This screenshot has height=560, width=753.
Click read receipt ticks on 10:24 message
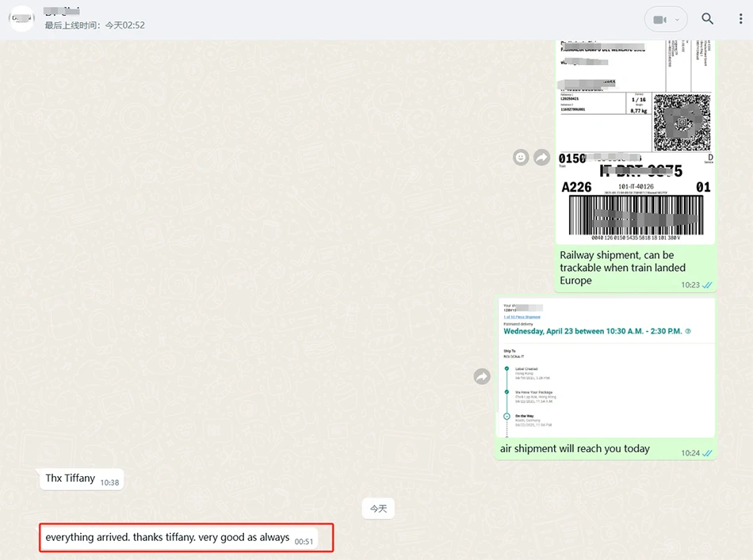(x=707, y=453)
